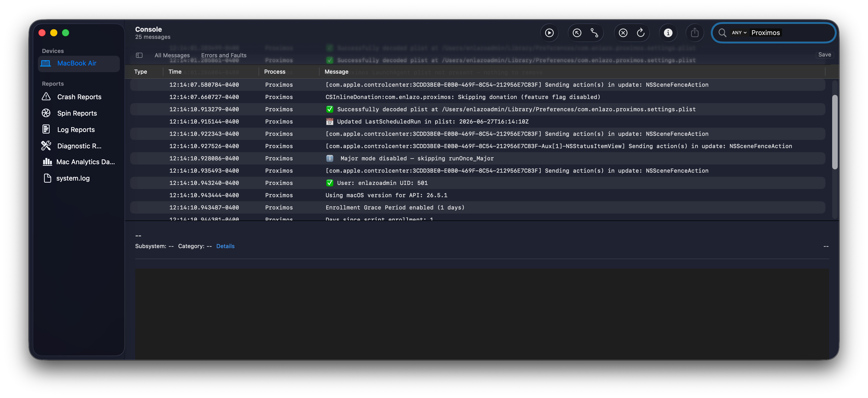
Task: Click the message list vertical scrollbar
Action: point(835,132)
